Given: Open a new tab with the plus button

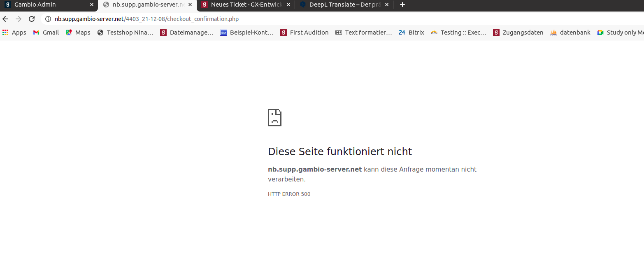Looking at the screenshot, I should click(402, 5).
